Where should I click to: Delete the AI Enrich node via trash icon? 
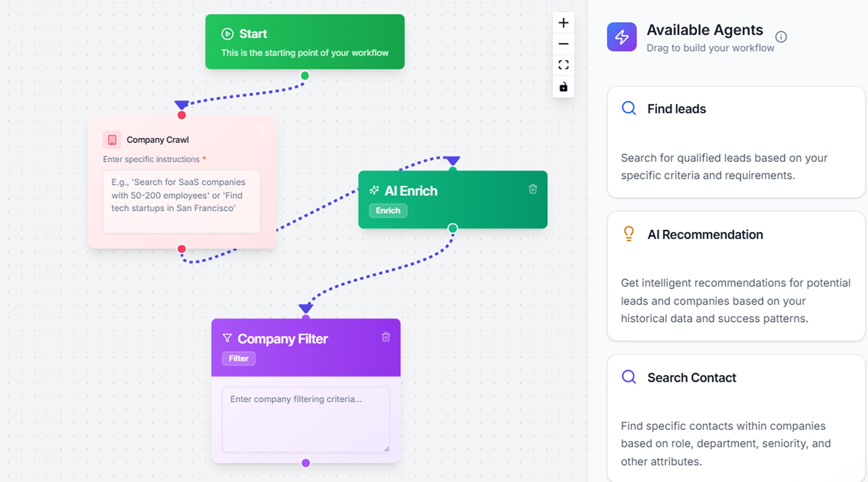point(533,189)
